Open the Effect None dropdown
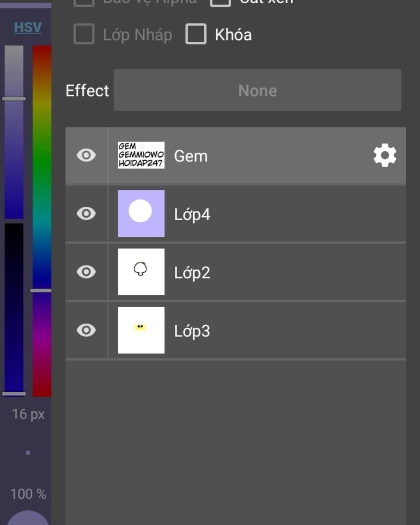 pos(258,90)
